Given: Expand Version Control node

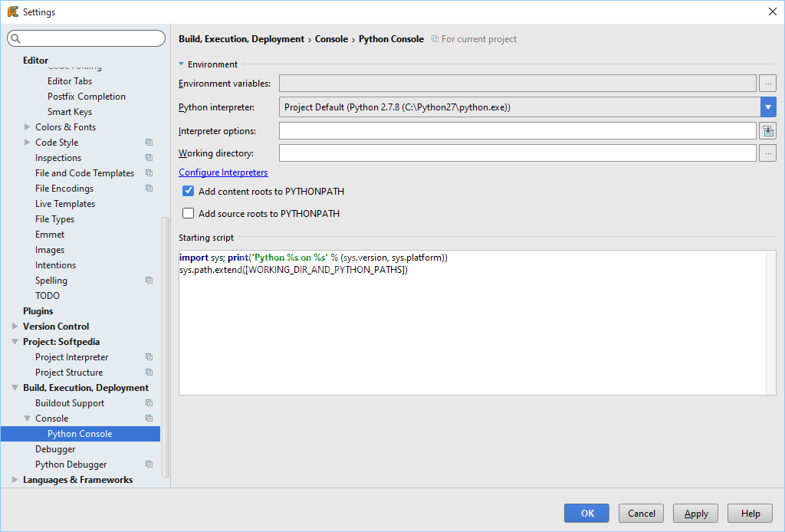Looking at the screenshot, I should [x=15, y=327].
